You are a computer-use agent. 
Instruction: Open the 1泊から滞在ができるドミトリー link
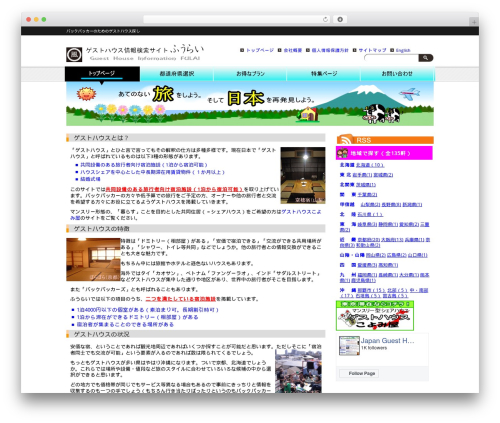pyautogui.click(x=138, y=317)
